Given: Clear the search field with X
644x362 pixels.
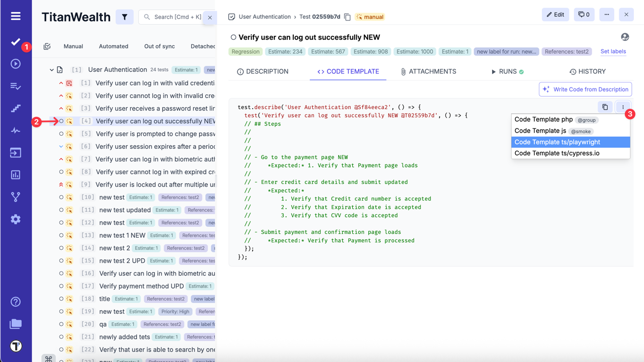Looking at the screenshot, I should click(210, 17).
